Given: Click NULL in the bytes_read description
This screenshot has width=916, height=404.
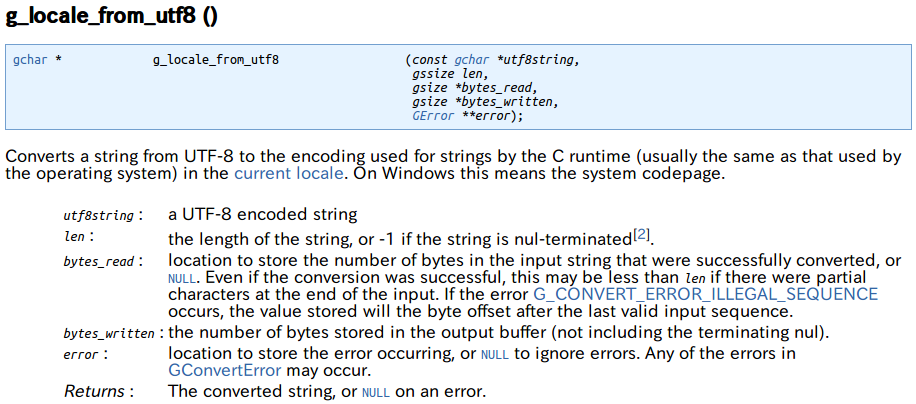Looking at the screenshot, I should point(180,277).
